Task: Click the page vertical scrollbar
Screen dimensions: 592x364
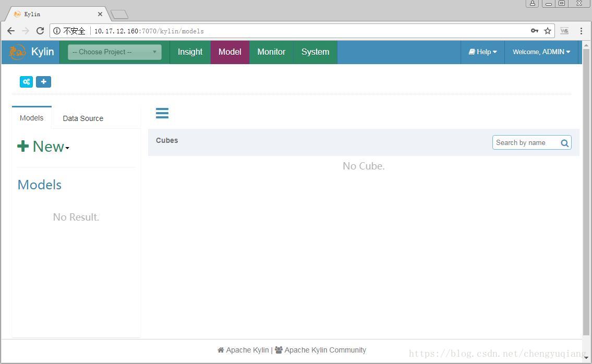Action: pyautogui.click(x=586, y=192)
